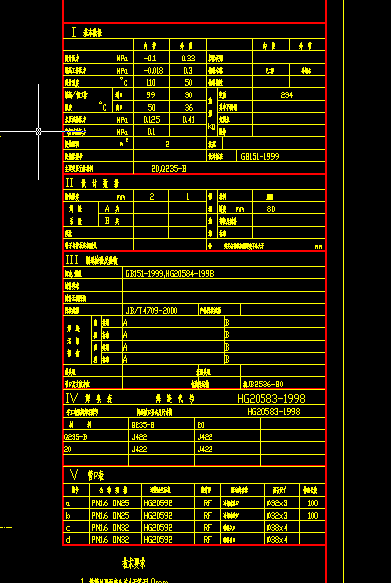Select the 294 weight value
This screenshot has height=583, width=391.
[287, 95]
